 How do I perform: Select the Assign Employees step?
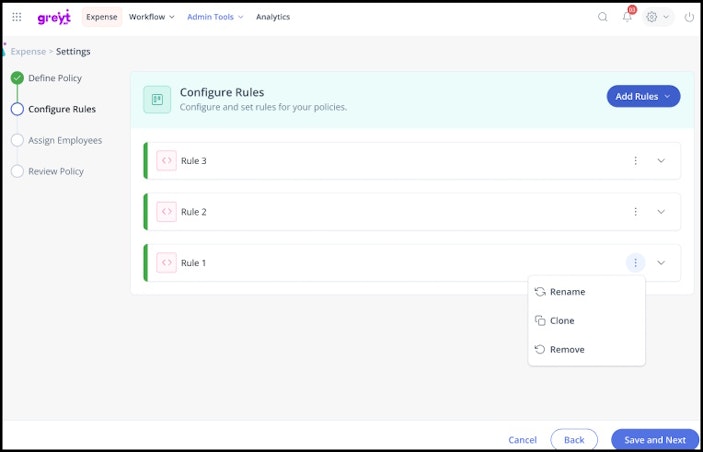pyautogui.click(x=56, y=140)
